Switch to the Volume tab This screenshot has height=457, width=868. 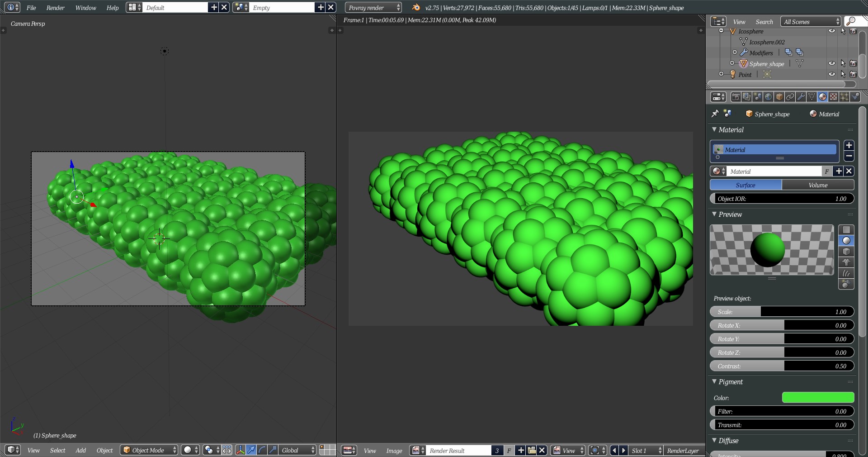pyautogui.click(x=818, y=185)
